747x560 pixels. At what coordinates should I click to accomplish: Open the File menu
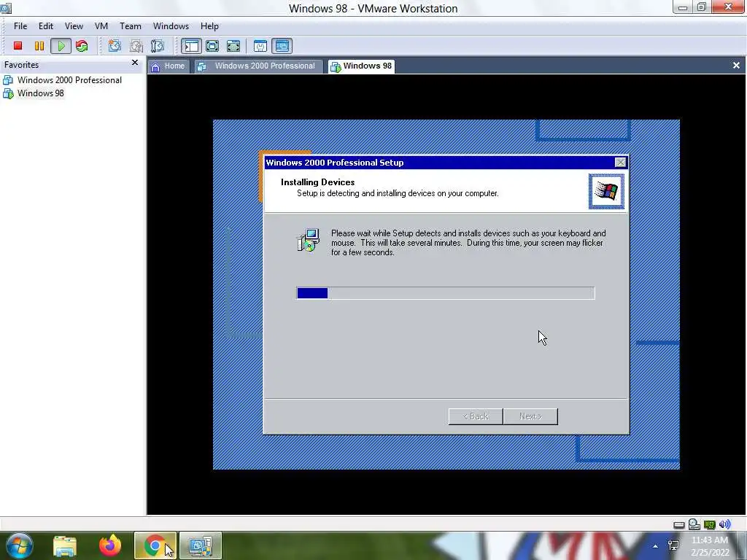point(20,26)
